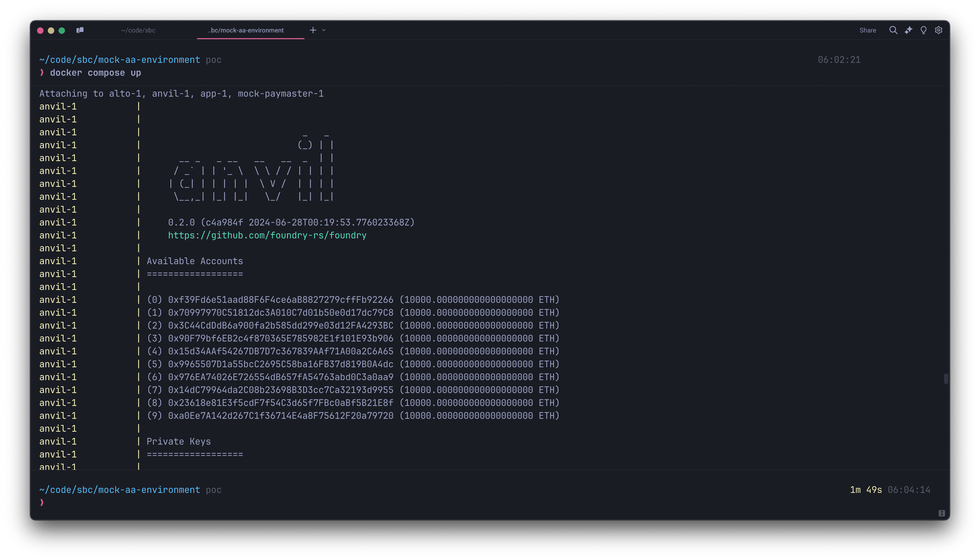Click the 'Available Accounts' heading
This screenshot has width=980, height=560.
pyautogui.click(x=195, y=261)
